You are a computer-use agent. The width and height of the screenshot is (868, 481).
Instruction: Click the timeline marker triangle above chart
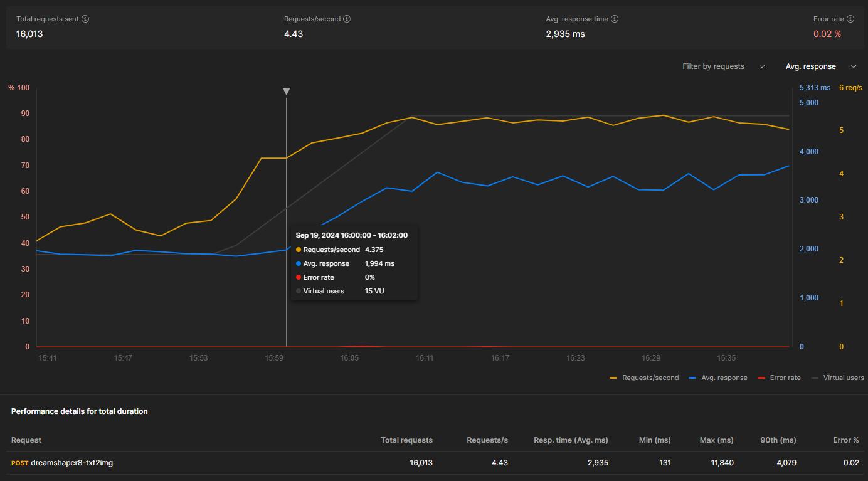pos(287,92)
